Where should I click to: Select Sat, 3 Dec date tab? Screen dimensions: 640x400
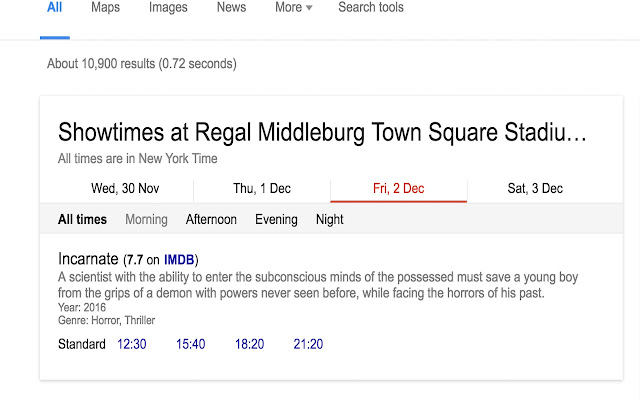click(535, 188)
